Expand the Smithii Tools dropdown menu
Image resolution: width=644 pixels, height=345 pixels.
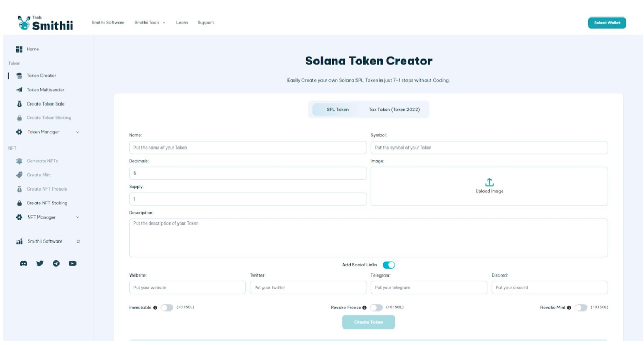coord(150,23)
